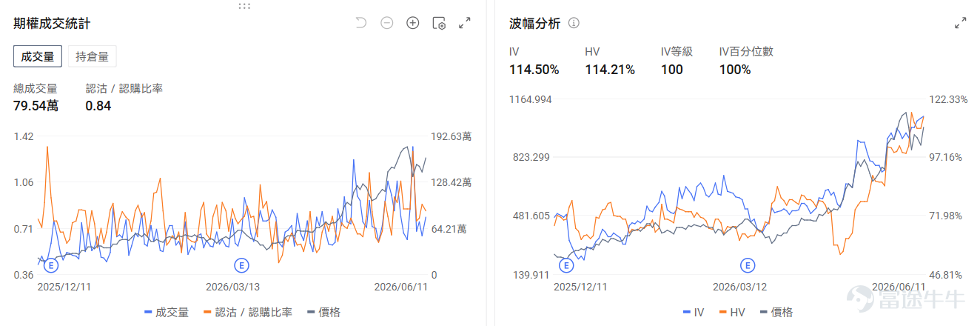Click the 122.33% axis label
Image resolution: width=980 pixels, height=326 pixels.
click(x=947, y=99)
